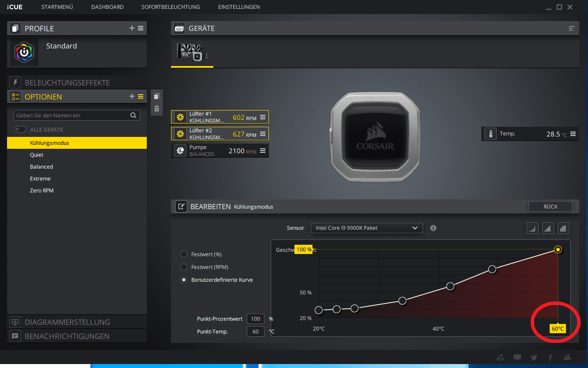588x368 pixels.
Task: Select Festwert (RPM) radio button
Action: coord(184,267)
